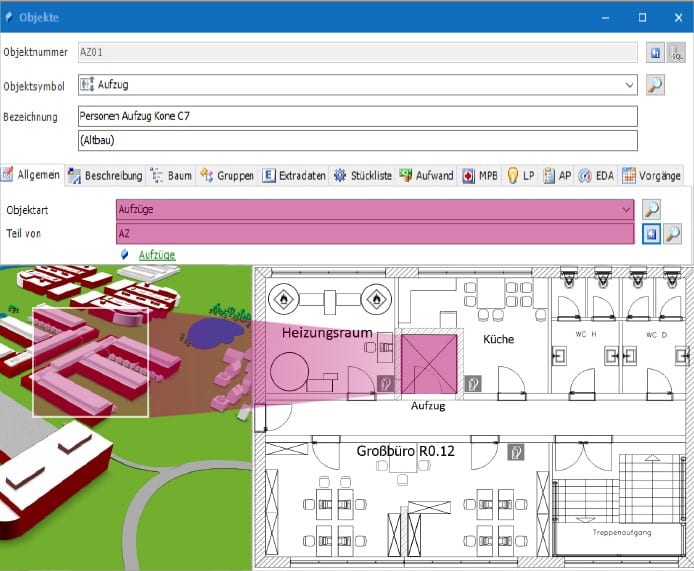694x571 pixels.
Task: Follow the green Aufzüge link
Action: click(156, 255)
